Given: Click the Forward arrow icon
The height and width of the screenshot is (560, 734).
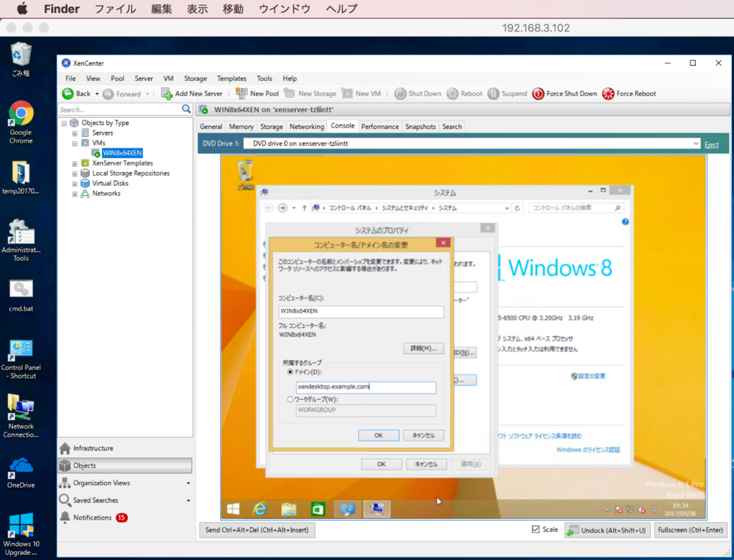Looking at the screenshot, I should tap(108, 94).
